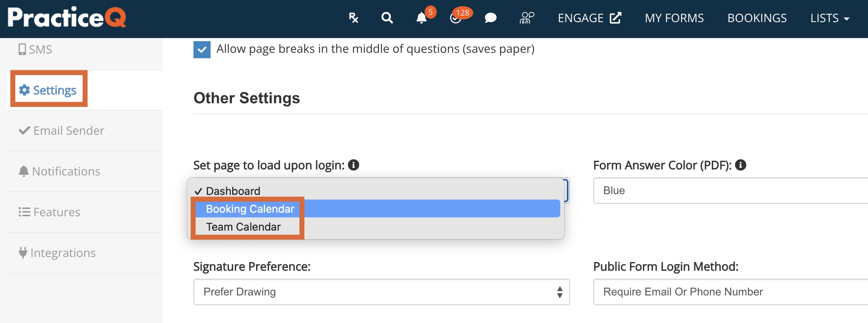Uncheck allow page breaks checkbox
Screen dimensions: 868x323
(202, 49)
